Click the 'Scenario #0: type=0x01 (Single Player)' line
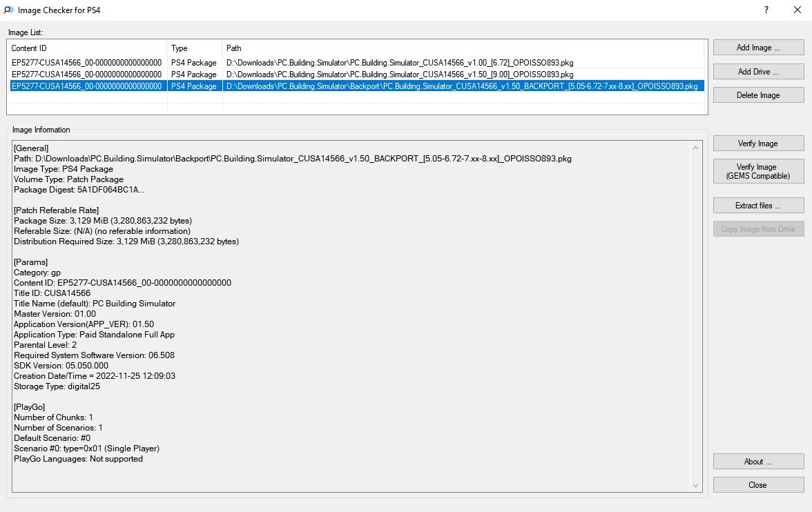 (86, 449)
